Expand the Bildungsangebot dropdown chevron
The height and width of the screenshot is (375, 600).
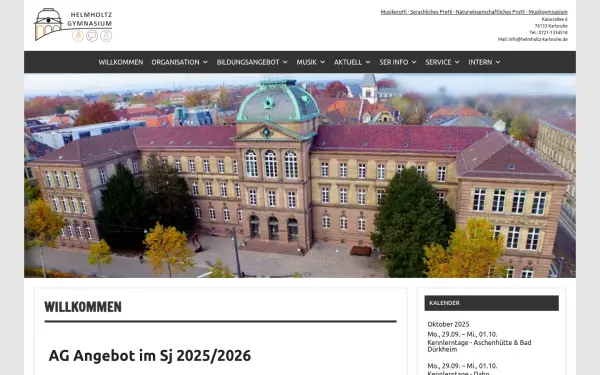point(285,62)
